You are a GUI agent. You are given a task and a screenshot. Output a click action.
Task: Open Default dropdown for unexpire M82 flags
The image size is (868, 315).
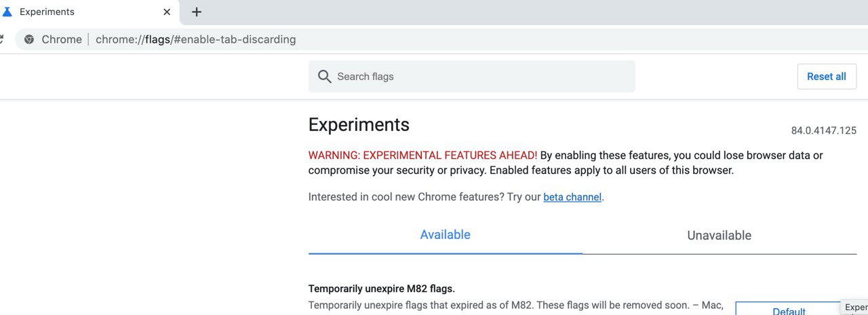point(789,310)
